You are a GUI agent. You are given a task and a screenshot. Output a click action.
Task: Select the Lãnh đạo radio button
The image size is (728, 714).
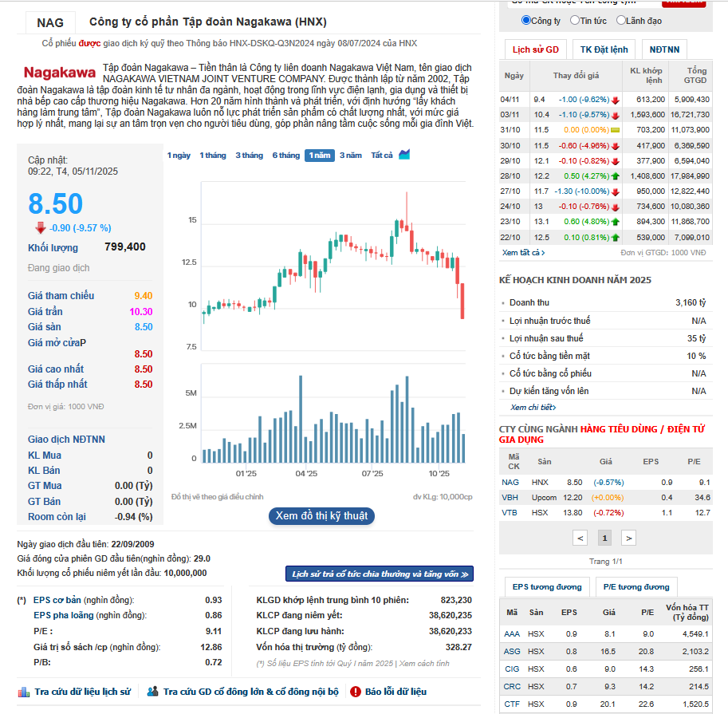(x=620, y=20)
